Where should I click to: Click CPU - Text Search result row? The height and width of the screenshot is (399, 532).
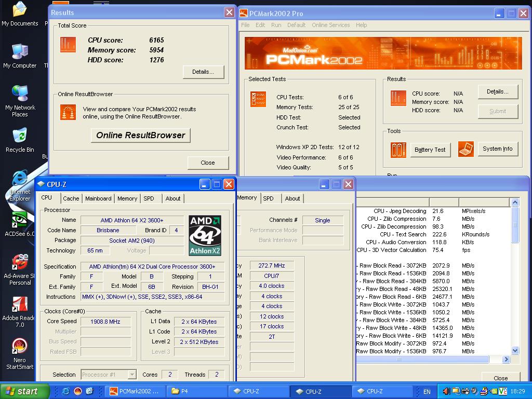[x=433, y=234]
